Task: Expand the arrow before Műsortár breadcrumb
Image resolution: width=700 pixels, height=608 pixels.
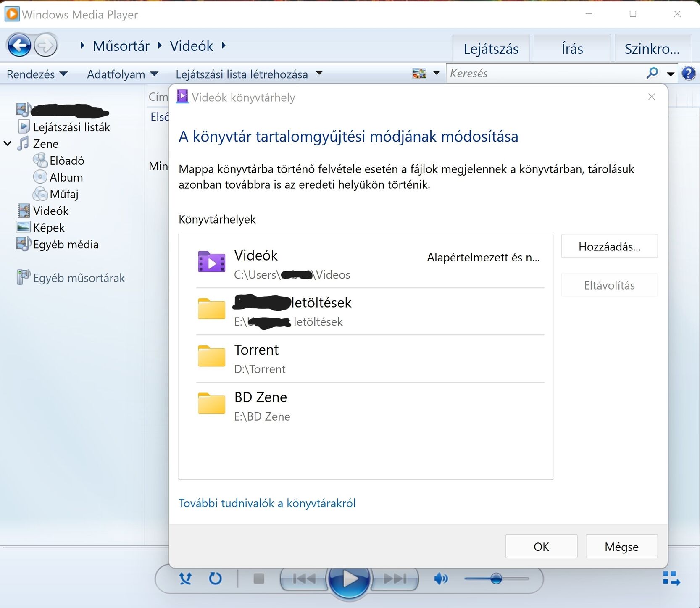Action: (x=82, y=45)
